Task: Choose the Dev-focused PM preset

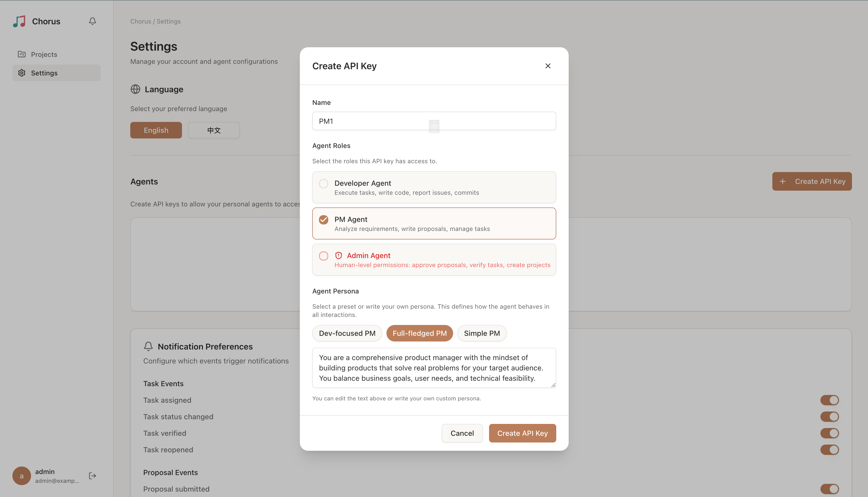Action: coord(347,333)
